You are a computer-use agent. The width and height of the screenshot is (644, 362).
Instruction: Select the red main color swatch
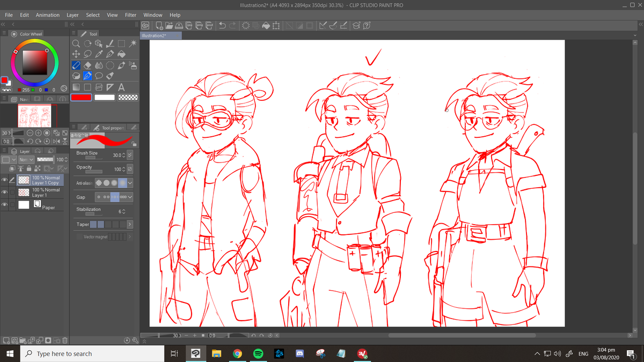(81, 97)
